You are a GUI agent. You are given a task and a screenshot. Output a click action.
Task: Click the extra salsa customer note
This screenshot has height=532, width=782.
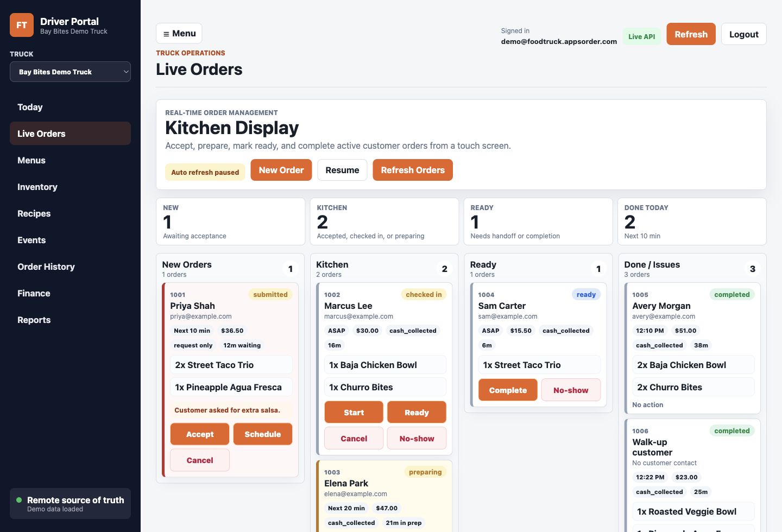231,410
